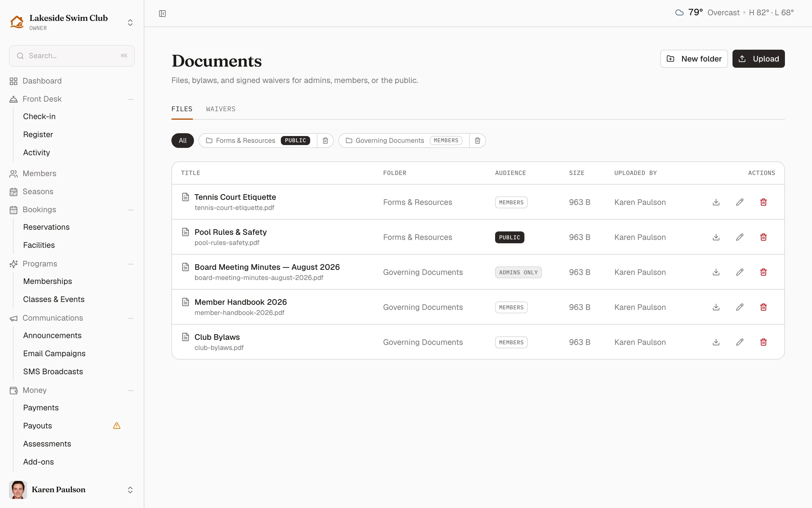Collapse the Communications section
Viewport: 812px width, 508px height.
[x=131, y=318]
